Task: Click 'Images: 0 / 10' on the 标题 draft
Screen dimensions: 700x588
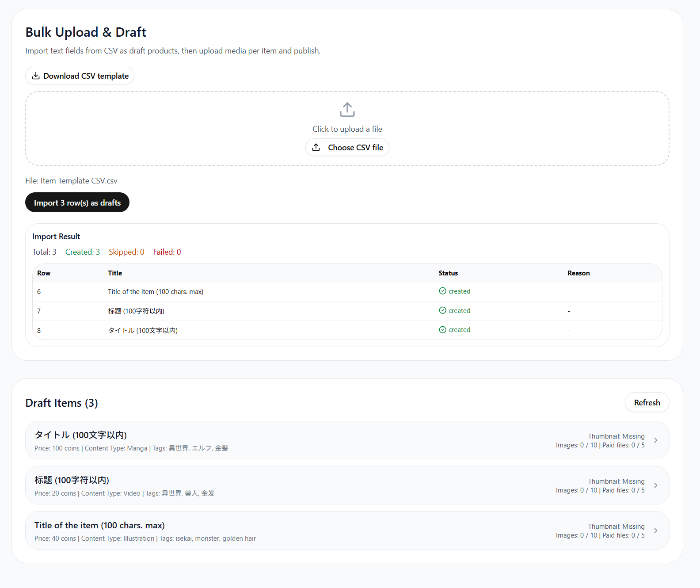Action: pos(576,490)
